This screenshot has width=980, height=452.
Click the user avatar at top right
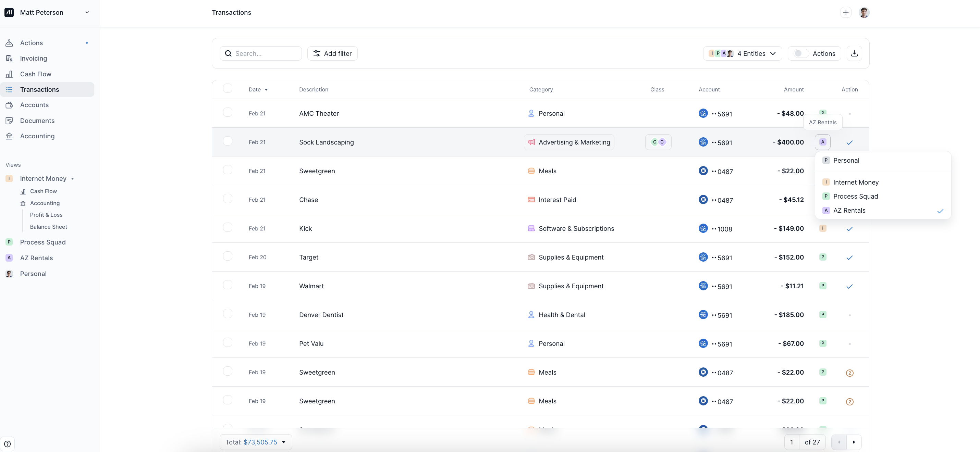[x=863, y=13]
